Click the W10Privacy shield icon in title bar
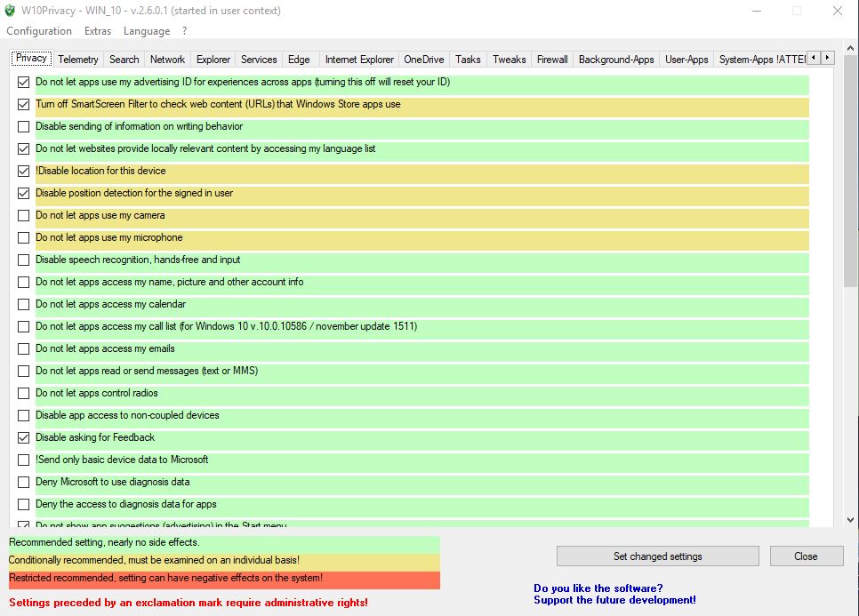Viewport: 859px width, 616px height. (10, 11)
